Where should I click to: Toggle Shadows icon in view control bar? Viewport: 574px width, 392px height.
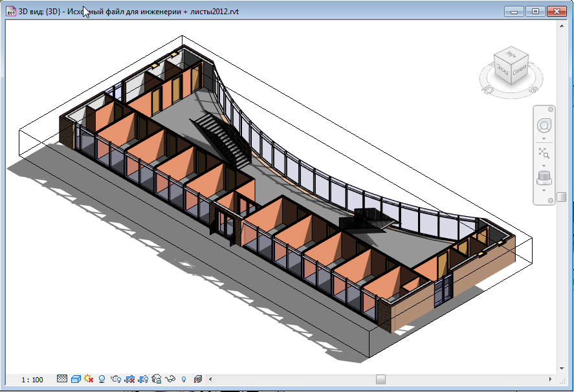[102, 379]
